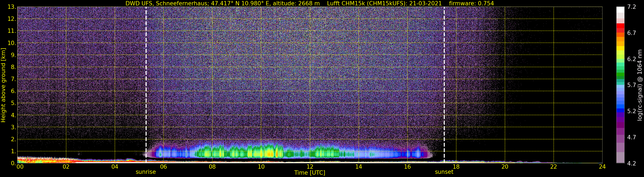Click the height axis tick '1.'
644x177 pixels.
click(x=13, y=151)
